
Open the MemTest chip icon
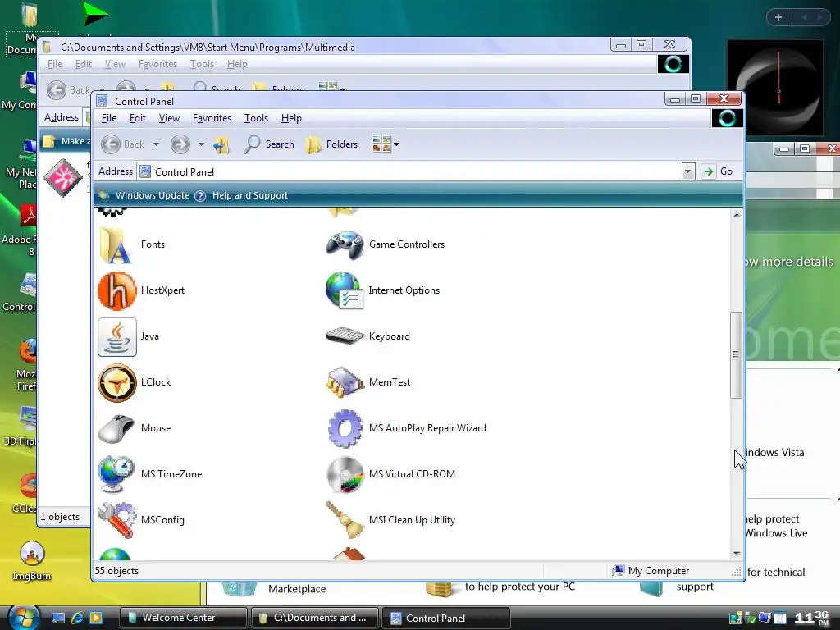point(345,382)
